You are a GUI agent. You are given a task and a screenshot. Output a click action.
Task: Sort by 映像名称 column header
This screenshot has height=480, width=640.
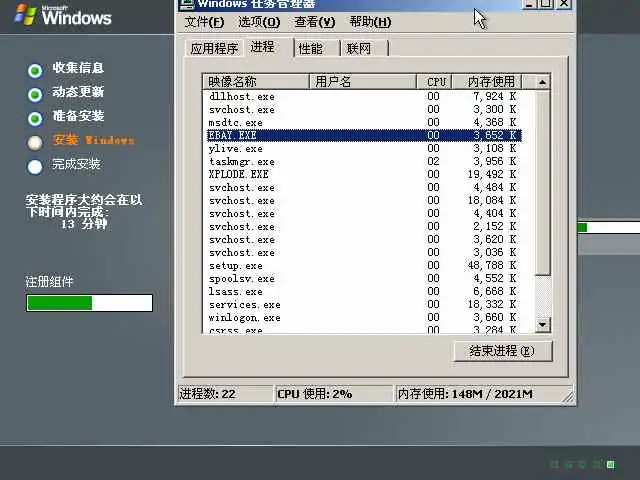click(256, 82)
